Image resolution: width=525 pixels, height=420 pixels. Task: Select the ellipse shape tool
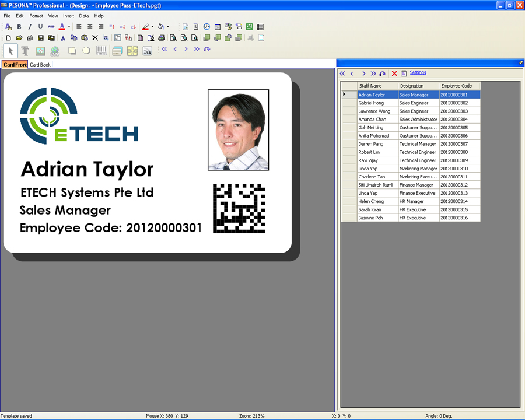86,51
